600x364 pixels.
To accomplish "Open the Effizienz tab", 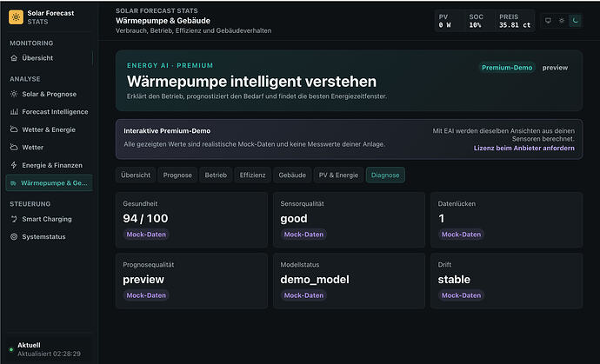I will [x=252, y=175].
